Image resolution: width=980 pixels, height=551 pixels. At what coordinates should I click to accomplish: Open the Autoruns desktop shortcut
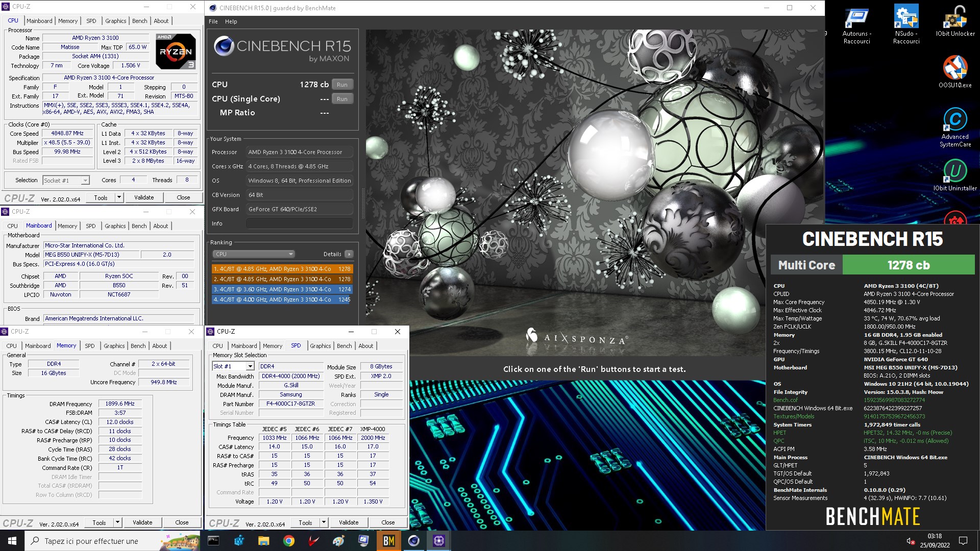click(x=856, y=26)
